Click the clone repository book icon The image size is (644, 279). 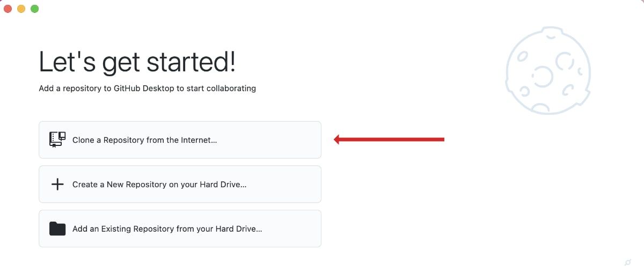tap(57, 139)
